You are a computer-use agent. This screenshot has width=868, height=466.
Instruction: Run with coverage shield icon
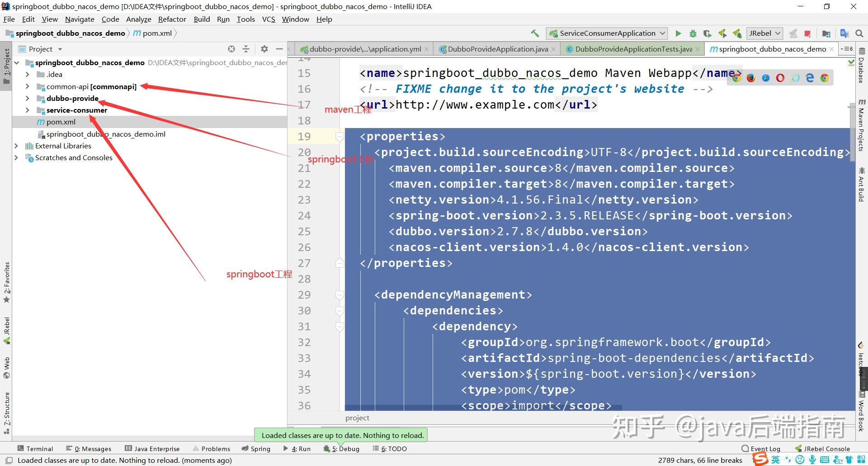pos(708,33)
